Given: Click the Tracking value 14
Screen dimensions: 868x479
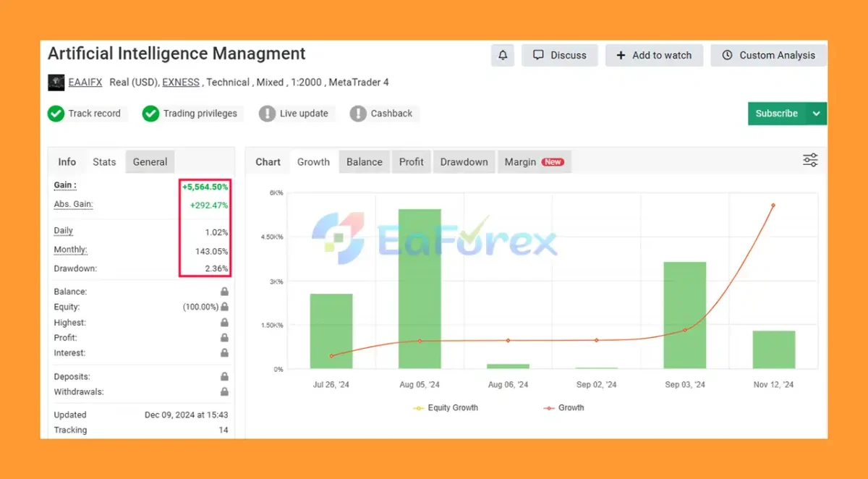Looking at the screenshot, I should pyautogui.click(x=224, y=431).
